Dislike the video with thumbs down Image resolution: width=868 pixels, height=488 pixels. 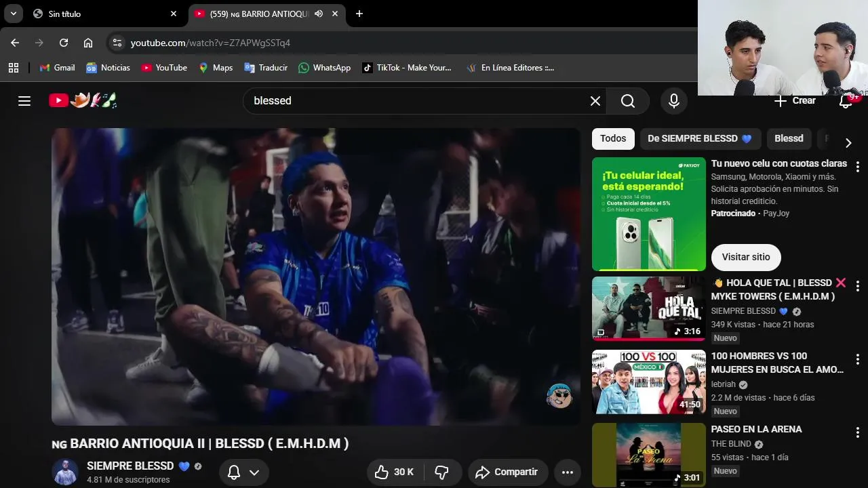[x=441, y=472]
